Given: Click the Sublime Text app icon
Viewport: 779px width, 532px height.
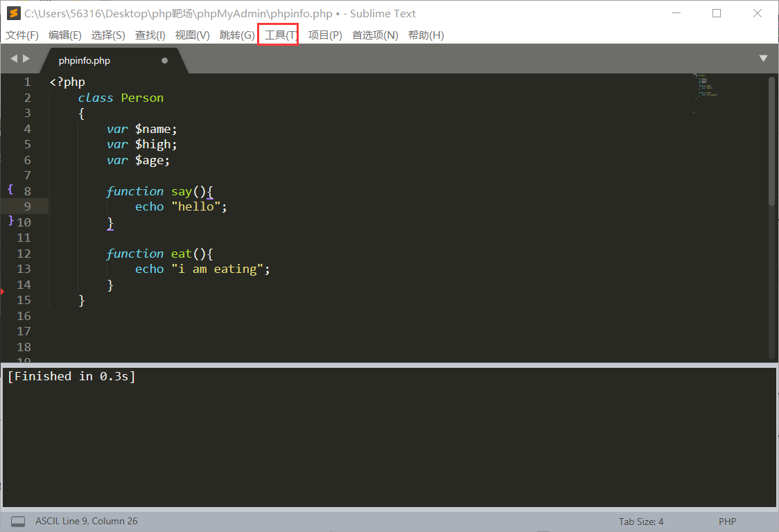Looking at the screenshot, I should (x=13, y=13).
